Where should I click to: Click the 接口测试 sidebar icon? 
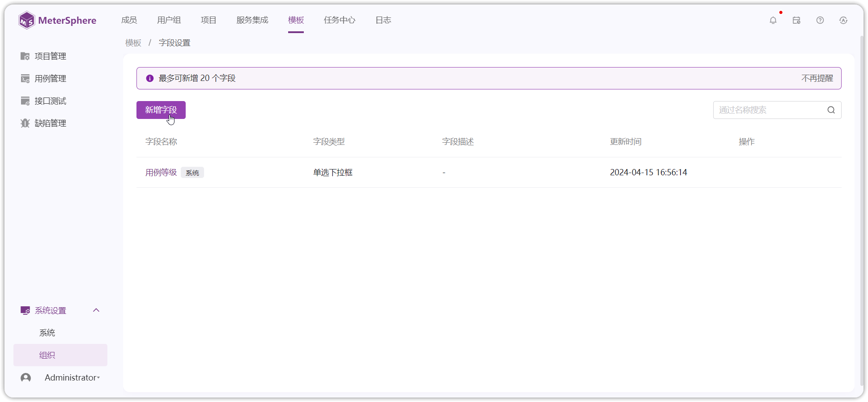click(25, 101)
